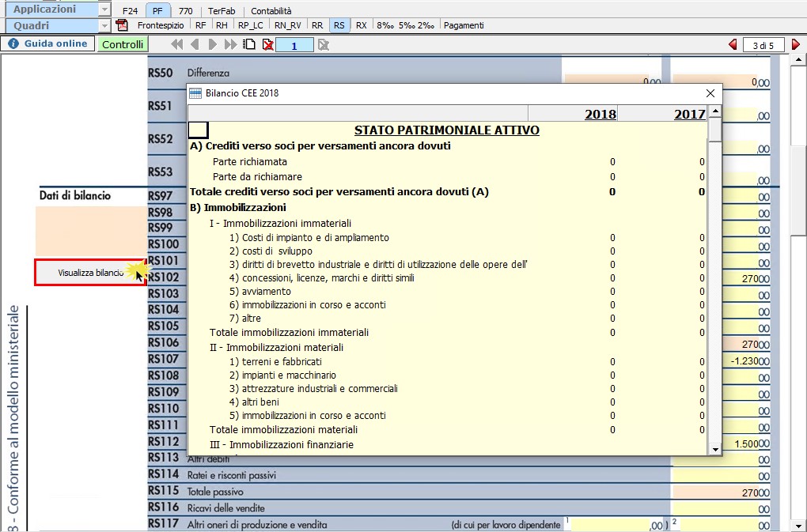Select row III - Immobilizzazioni finanziarie
The image size is (807, 532).
pyautogui.click(x=448, y=444)
